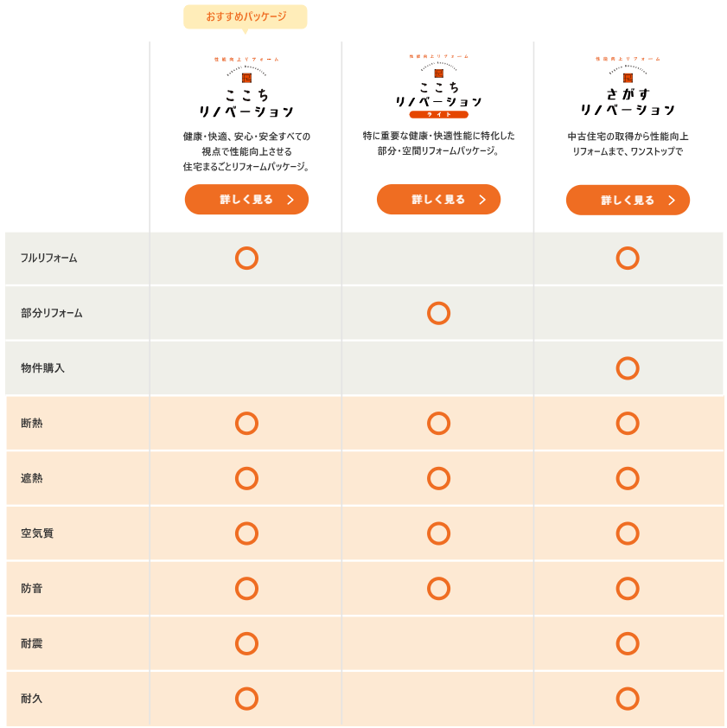Viewport: 727px width, 728px height.
Task: Click ここちリノベーション ライト logo
Action: point(439,86)
